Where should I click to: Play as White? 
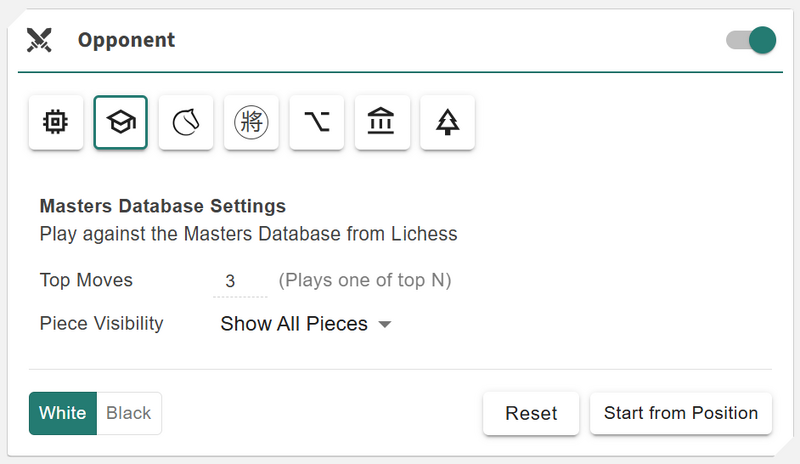pos(63,413)
